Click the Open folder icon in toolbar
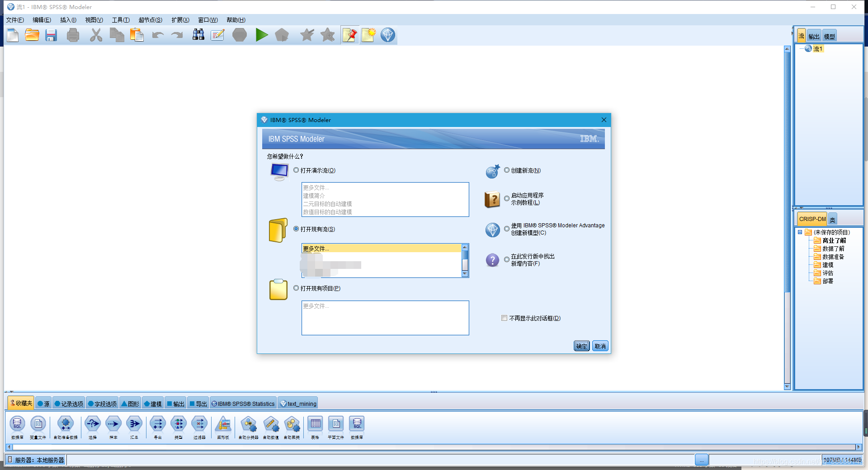 click(32, 35)
